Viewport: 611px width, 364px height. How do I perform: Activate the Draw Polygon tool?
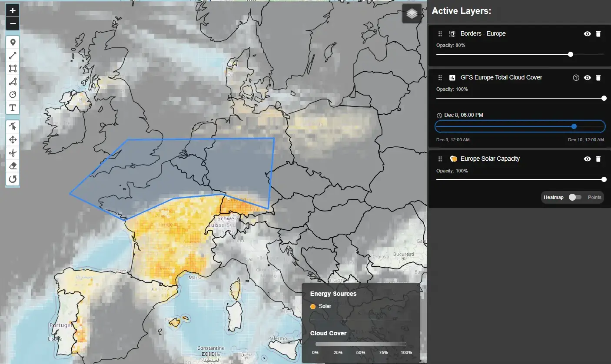(13, 82)
